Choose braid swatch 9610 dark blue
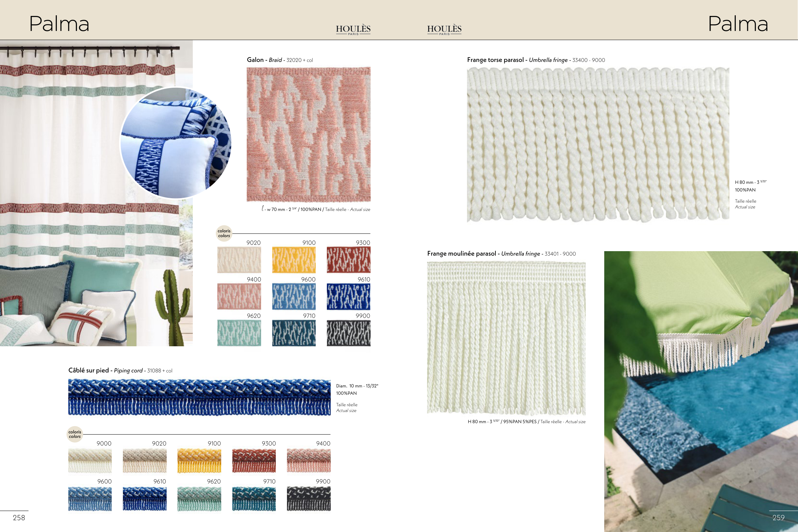The image size is (798, 532). click(349, 296)
